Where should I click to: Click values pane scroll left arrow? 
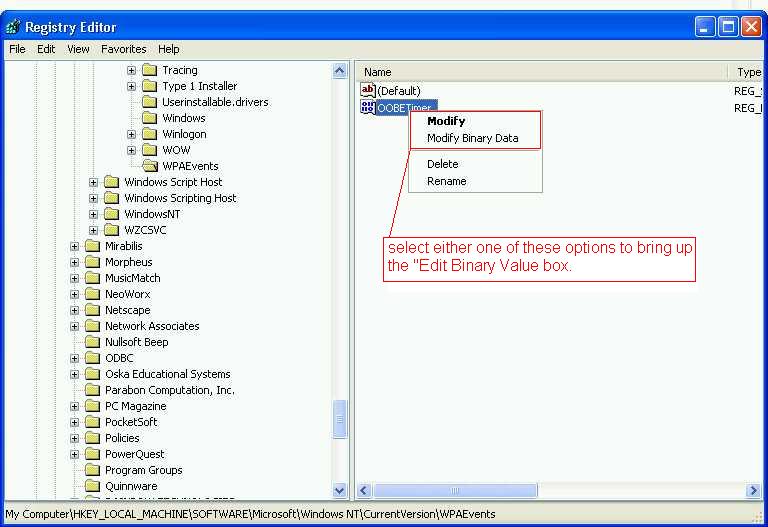(x=364, y=490)
